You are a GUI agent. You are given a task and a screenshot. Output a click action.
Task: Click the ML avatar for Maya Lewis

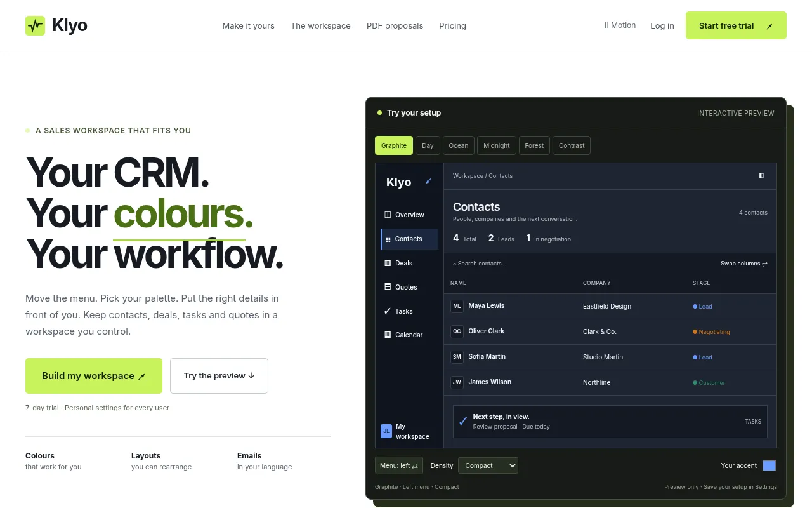pos(457,306)
